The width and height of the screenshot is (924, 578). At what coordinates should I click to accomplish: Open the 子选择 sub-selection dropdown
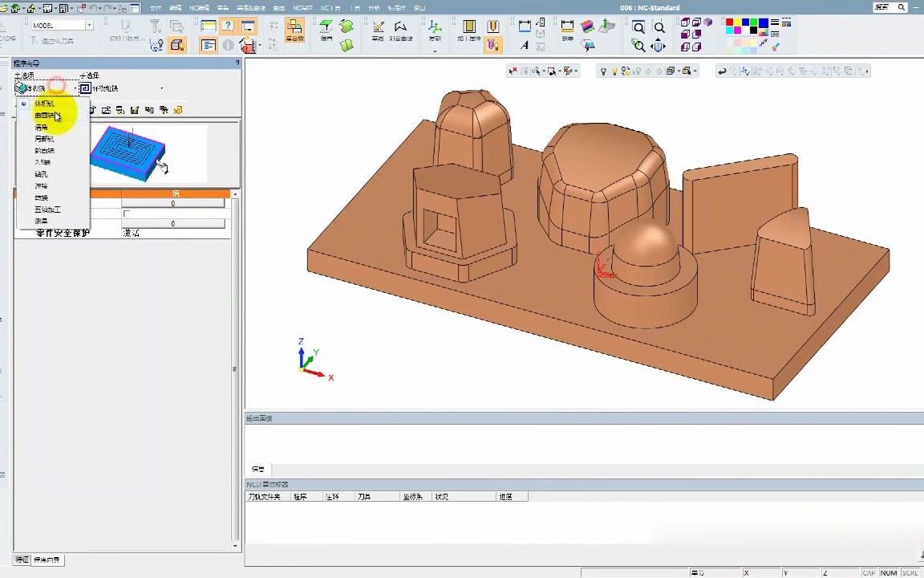coord(161,88)
